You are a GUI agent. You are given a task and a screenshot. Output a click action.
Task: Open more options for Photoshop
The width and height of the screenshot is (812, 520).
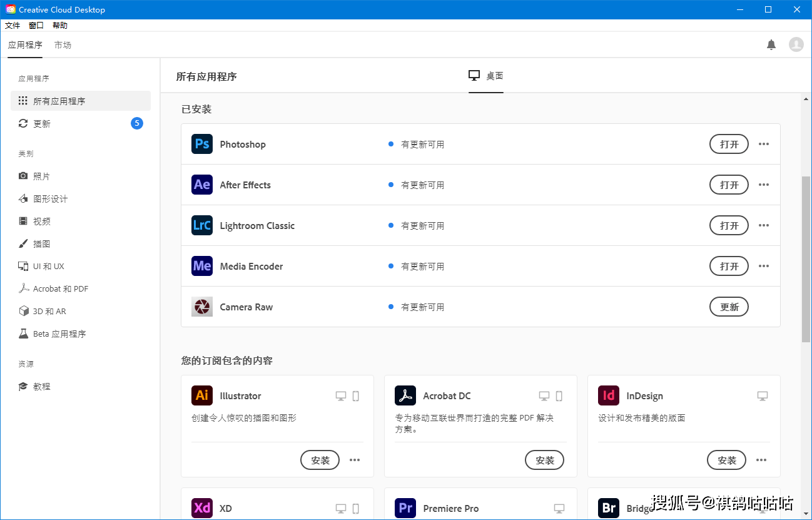(763, 144)
